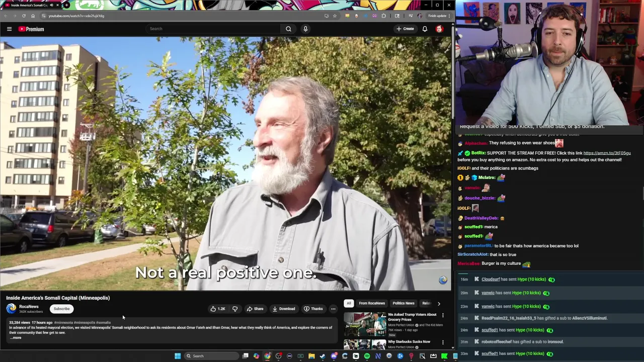Viewport: 644px width, 362px height.
Task: Expand description with ...more
Action: (x=16, y=338)
